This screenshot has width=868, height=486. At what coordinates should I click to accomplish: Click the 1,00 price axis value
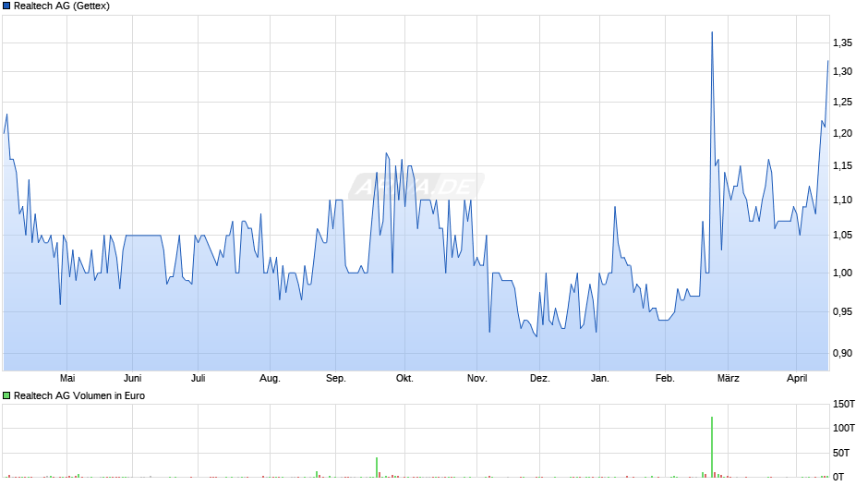click(842, 273)
